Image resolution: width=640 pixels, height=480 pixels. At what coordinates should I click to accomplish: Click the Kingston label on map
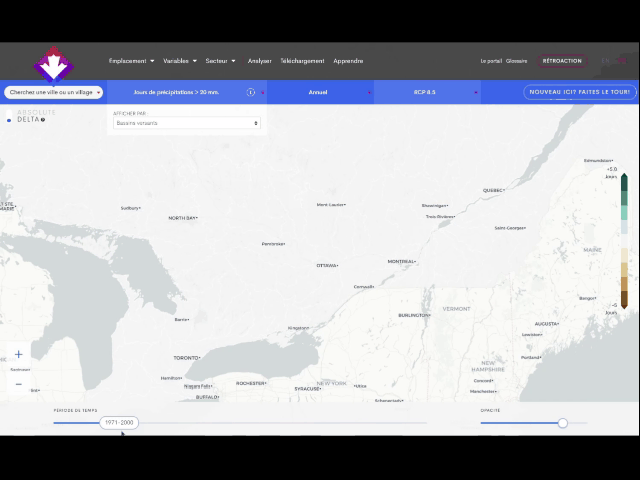(x=298, y=328)
